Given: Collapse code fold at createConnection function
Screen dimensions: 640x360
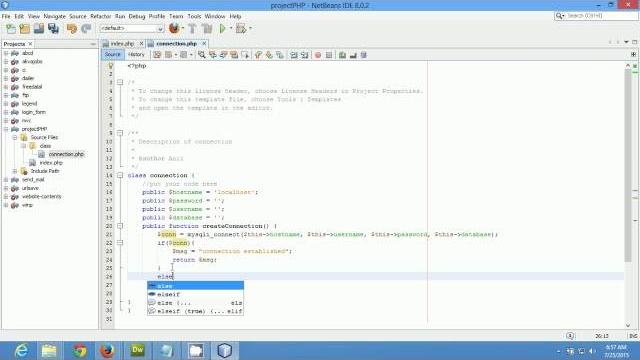Looking at the screenshot, I should [x=120, y=226].
